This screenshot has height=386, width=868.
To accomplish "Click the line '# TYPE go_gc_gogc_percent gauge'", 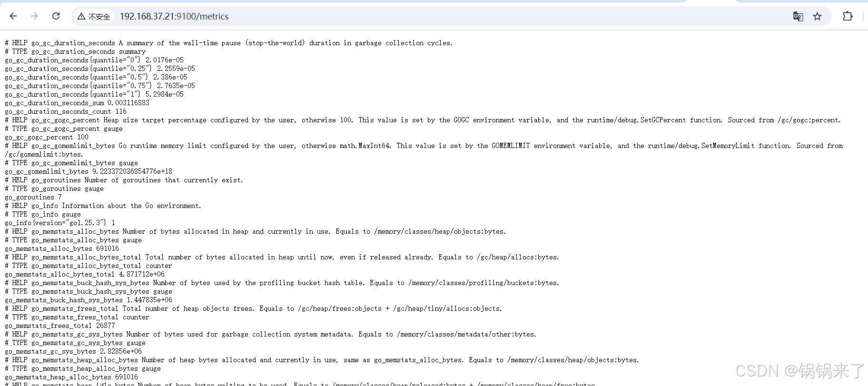I will (64, 129).
